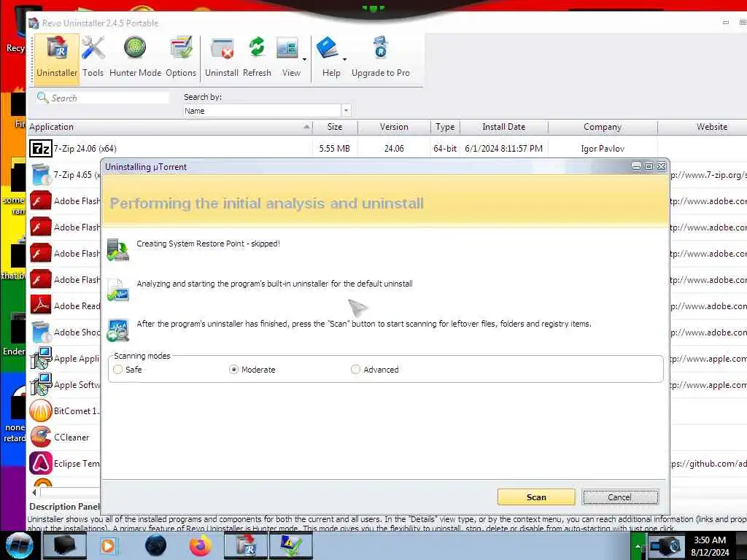Viewport: 747px width, 560px height.
Task: Refresh the program list
Action: pos(257,57)
